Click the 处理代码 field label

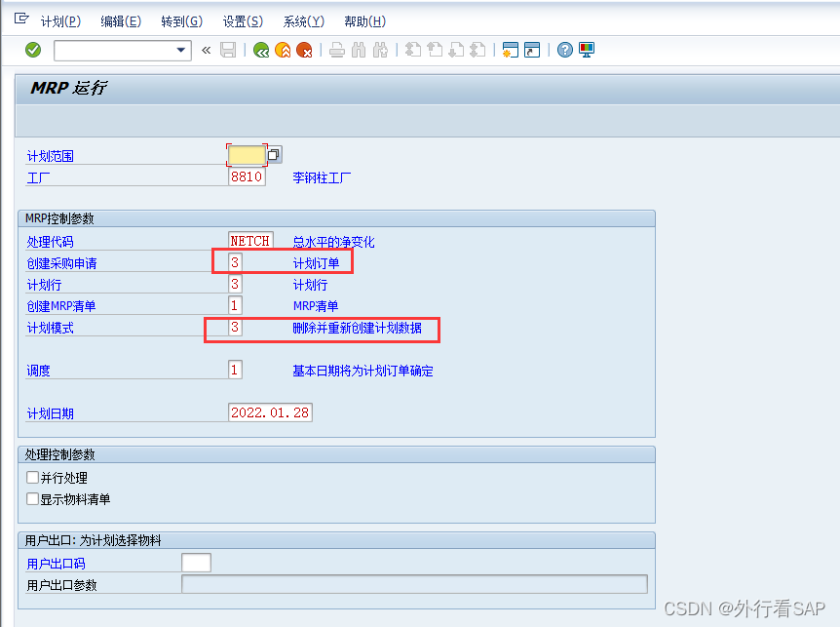coord(51,242)
